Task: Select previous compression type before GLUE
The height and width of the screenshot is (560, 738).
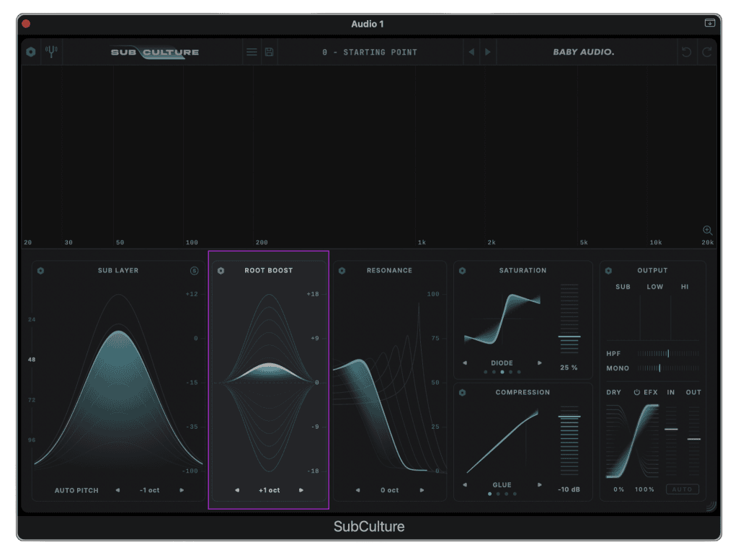Action: point(465,485)
